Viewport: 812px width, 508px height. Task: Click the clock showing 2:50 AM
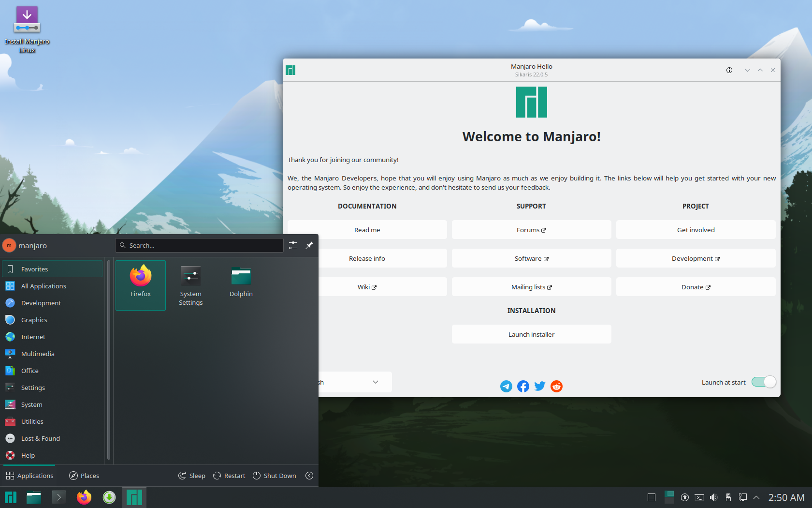click(786, 497)
